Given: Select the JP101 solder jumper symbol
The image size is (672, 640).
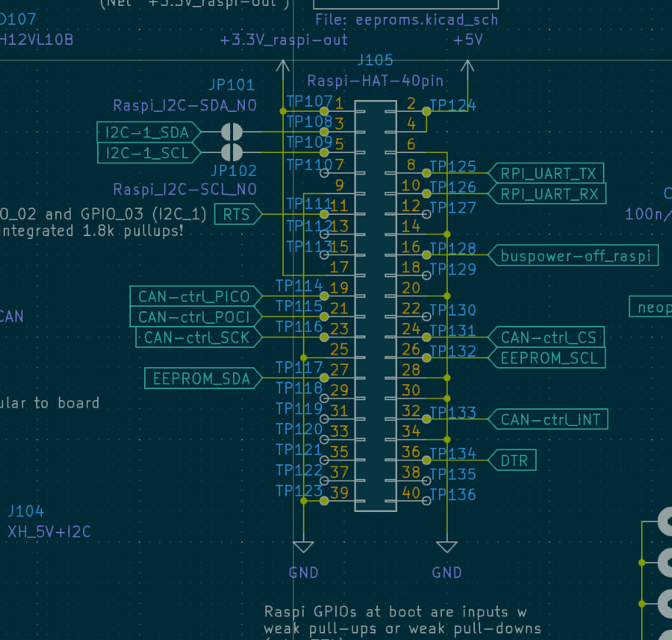Looking at the screenshot, I should (x=232, y=132).
